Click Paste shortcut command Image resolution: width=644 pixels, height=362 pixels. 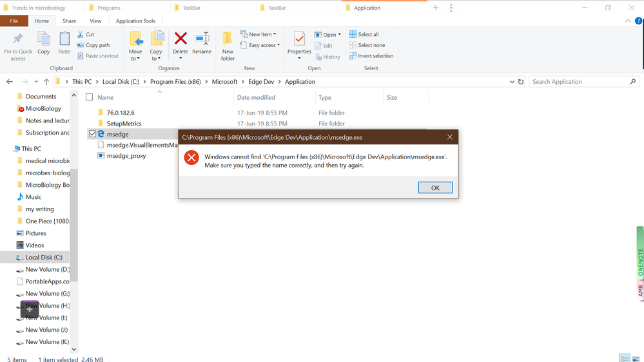(98, 56)
